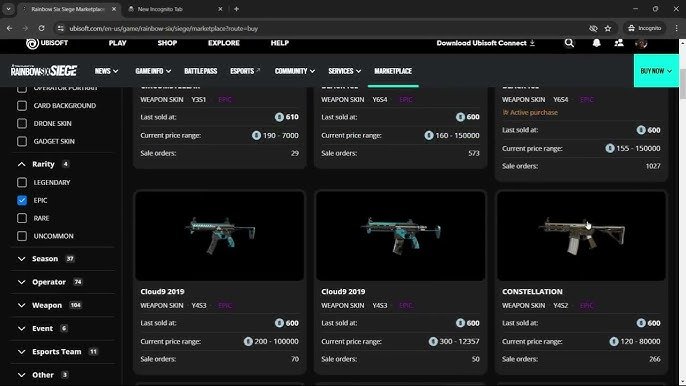This screenshot has width=686, height=386.
Task: Click credits icon beside 120 - 80000 range
Action: click(614, 341)
